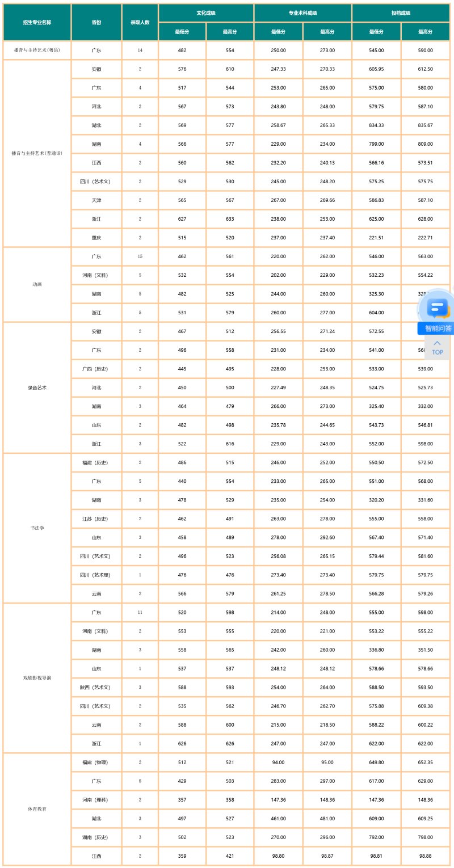
Task: Click 最低分 subheader under 文化成绩
Action: pos(182,32)
